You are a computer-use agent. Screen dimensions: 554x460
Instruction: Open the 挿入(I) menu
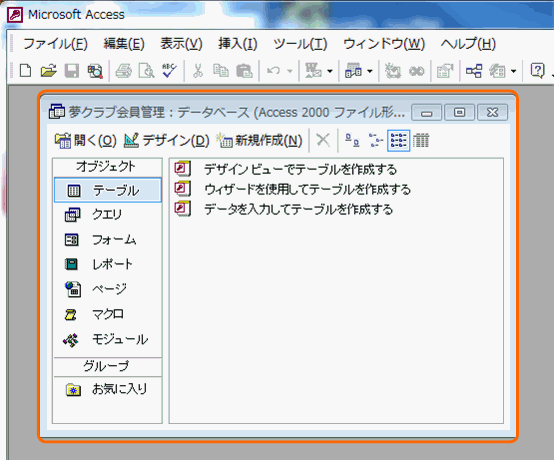[x=238, y=44]
